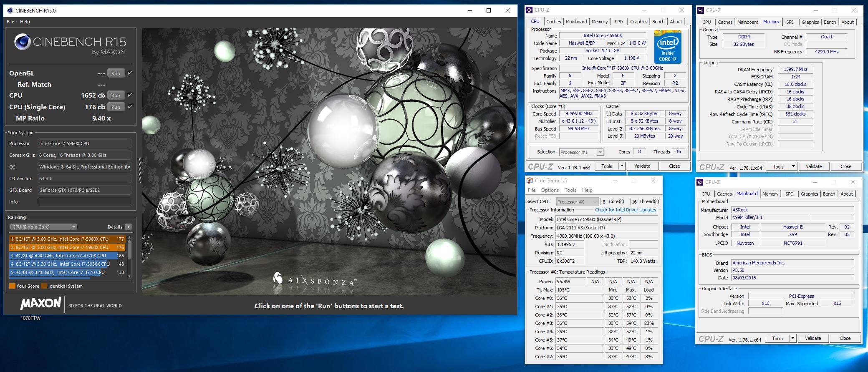The height and width of the screenshot is (372, 868).
Task: Switch to About tab in CPU-Z memory window
Action: pos(848,22)
